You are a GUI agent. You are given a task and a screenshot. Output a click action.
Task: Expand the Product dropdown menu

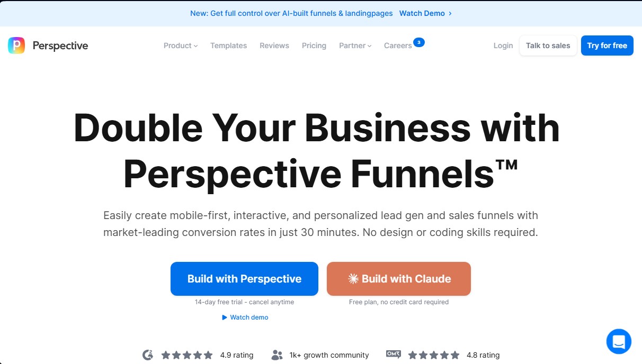(181, 46)
